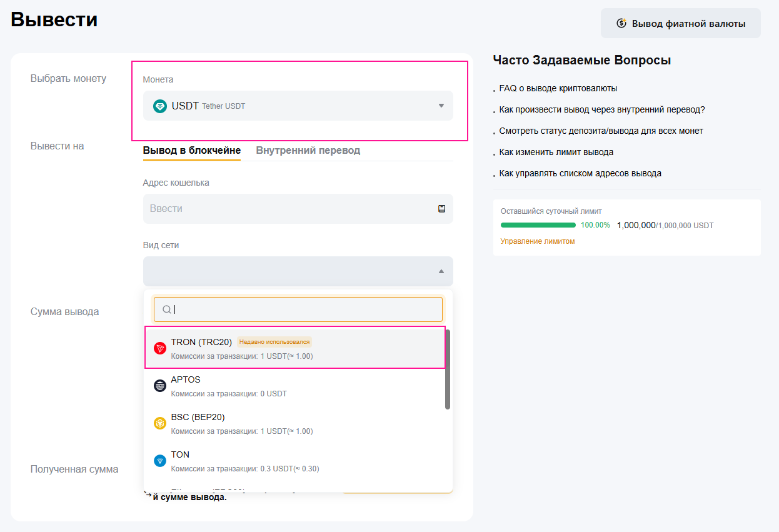This screenshot has height=532, width=779.
Task: Collapse the network type dropdown arrow
Action: coord(441,271)
